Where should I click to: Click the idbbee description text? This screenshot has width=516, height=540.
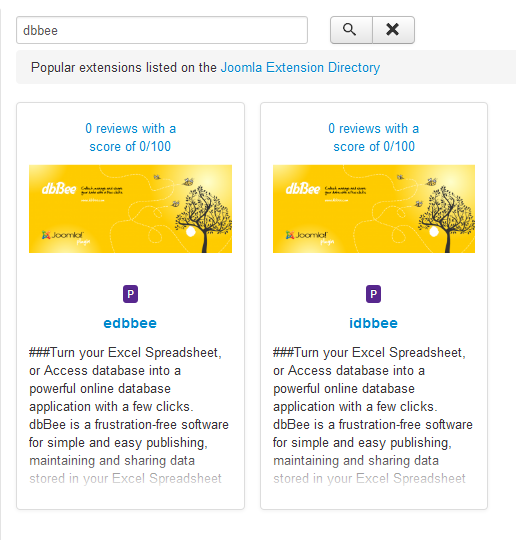point(373,416)
